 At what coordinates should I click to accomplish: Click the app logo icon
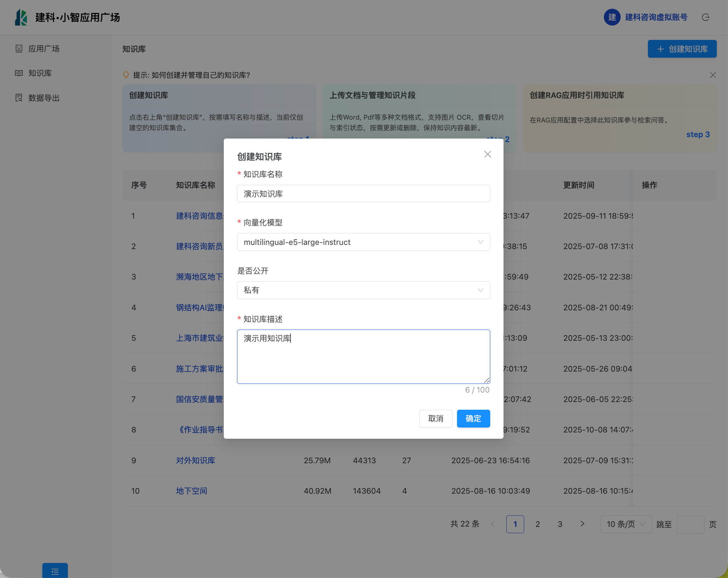click(x=21, y=17)
